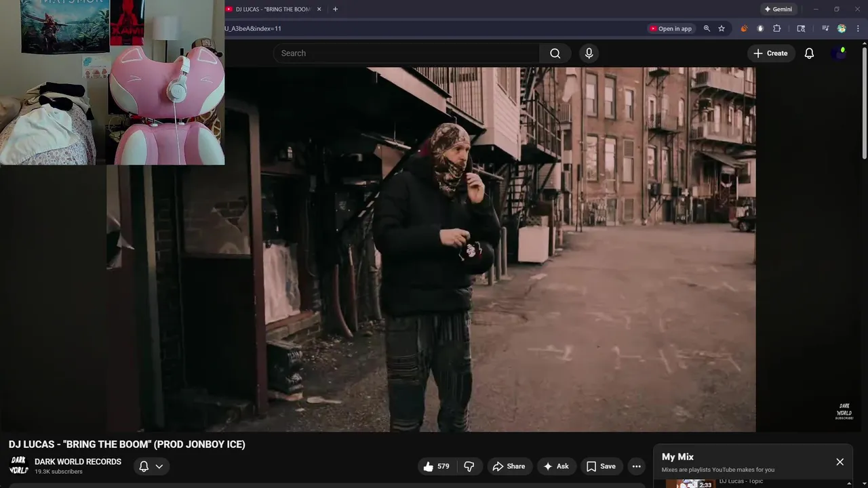This screenshot has height=488, width=868.
Task: Click the zoom magnifier in address bar
Action: [707, 28]
